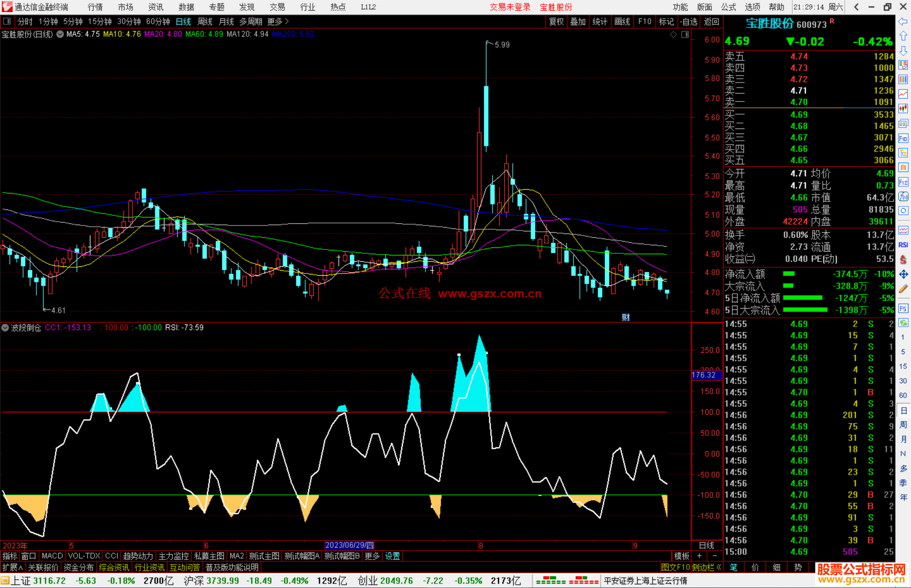The width and height of the screenshot is (911, 588).
Task: Switch chart to 月线 monthly period
Action: coord(226,21)
